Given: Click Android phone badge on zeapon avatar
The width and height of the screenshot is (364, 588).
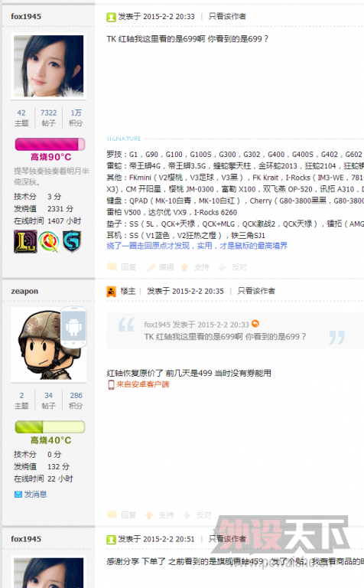Looking at the screenshot, I should coord(73,327).
